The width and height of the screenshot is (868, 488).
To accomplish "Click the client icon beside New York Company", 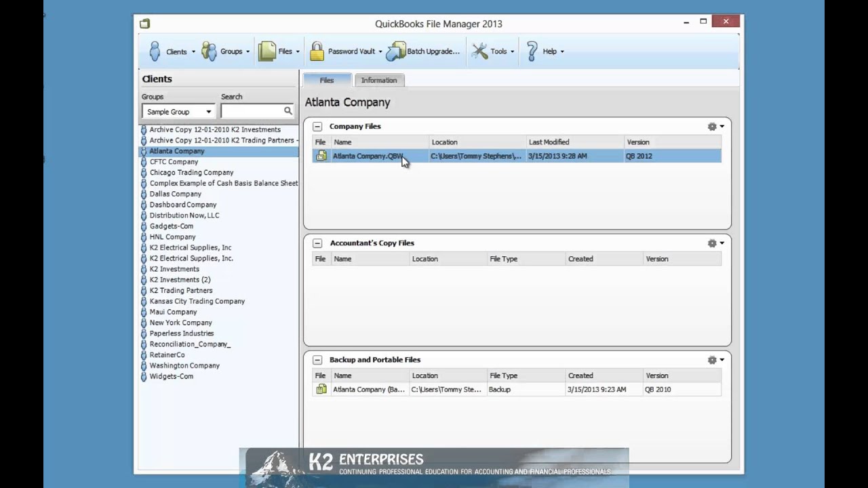I will tap(144, 323).
